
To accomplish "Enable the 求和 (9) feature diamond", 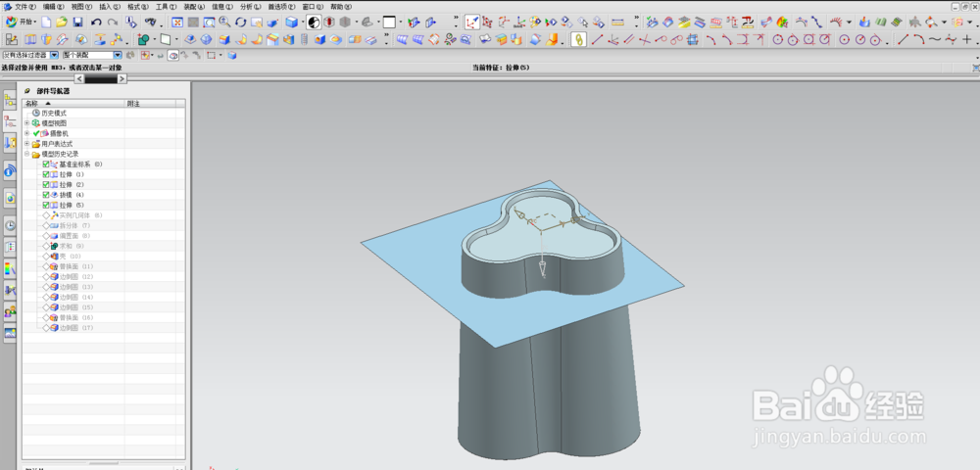I will pos(46,246).
